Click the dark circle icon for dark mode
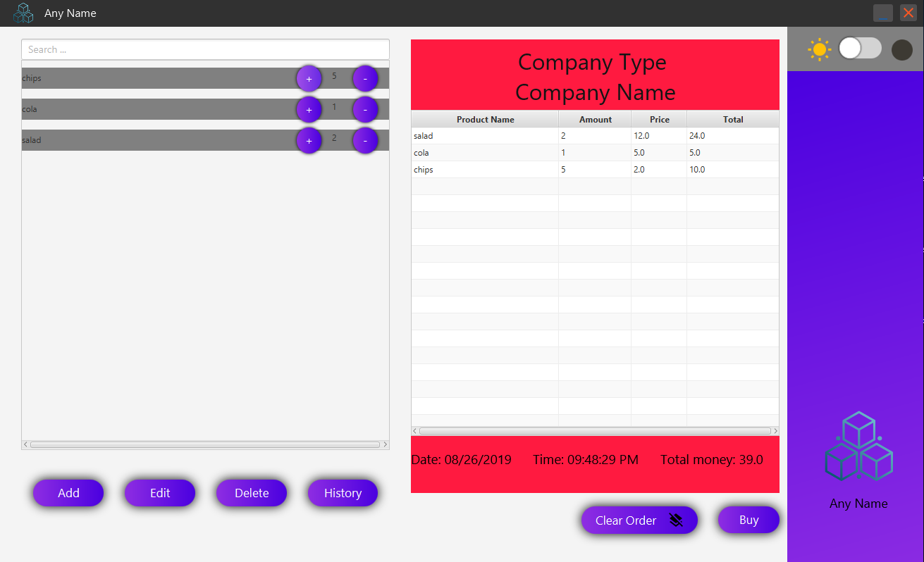Viewport: 924px width, 562px height. click(x=902, y=49)
